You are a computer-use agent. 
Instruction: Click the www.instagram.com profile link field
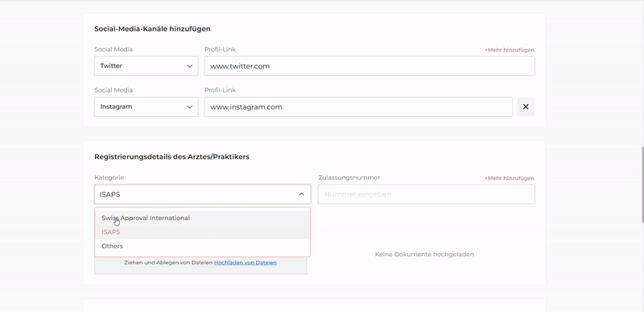point(358,107)
